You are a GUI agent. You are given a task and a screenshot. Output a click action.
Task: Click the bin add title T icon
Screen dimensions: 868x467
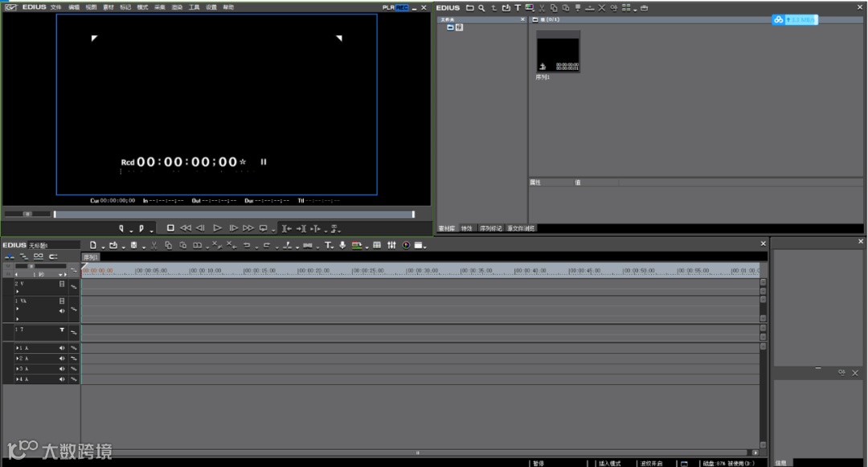click(518, 8)
